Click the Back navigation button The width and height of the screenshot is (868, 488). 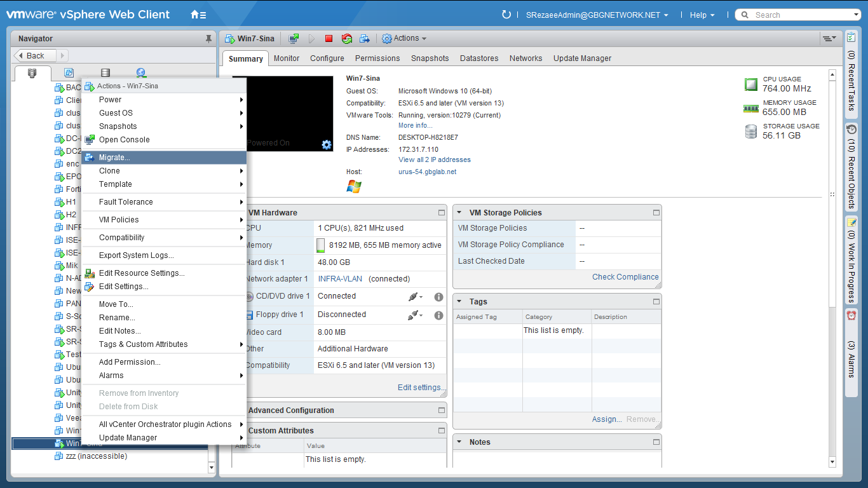pos(35,56)
